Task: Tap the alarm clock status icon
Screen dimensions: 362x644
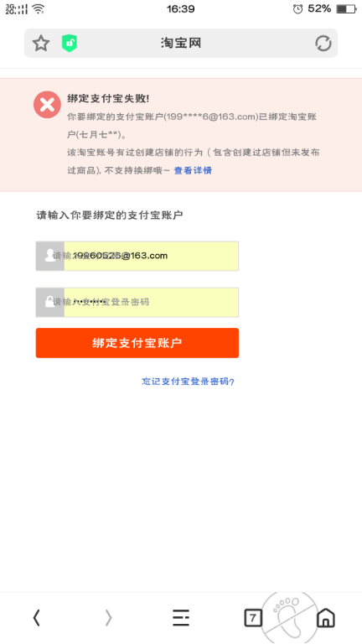Action: (298, 8)
